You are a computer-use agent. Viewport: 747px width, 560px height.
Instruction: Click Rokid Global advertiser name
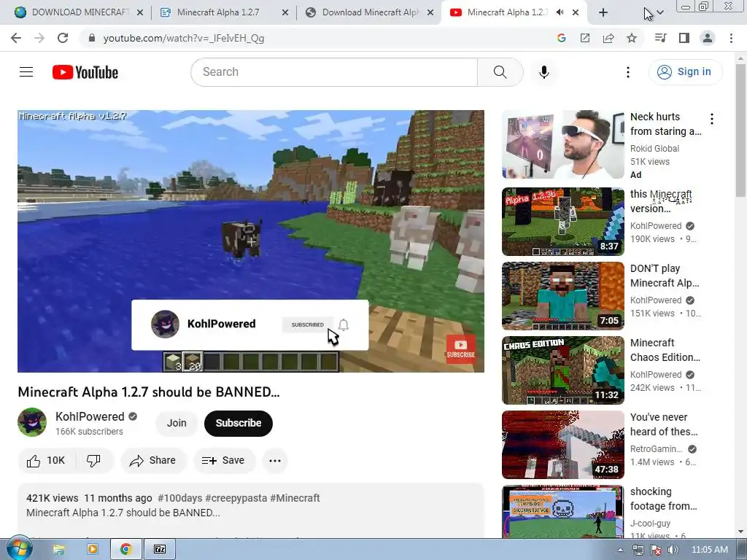point(654,149)
